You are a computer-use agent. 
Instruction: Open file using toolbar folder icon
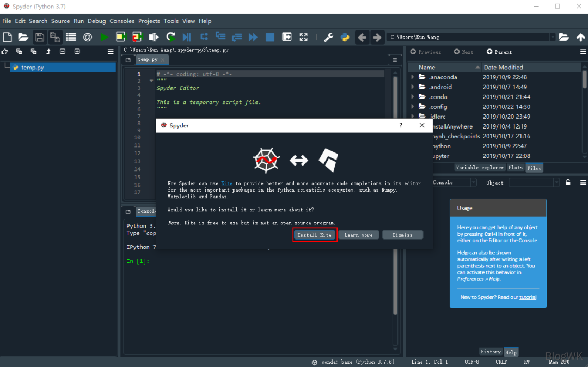(x=23, y=37)
